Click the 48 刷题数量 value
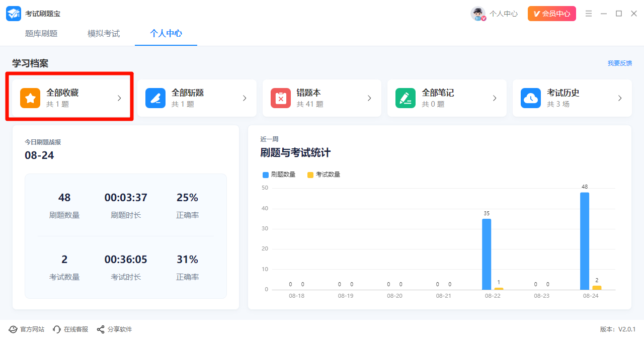This screenshot has height=339, width=644. (64, 198)
